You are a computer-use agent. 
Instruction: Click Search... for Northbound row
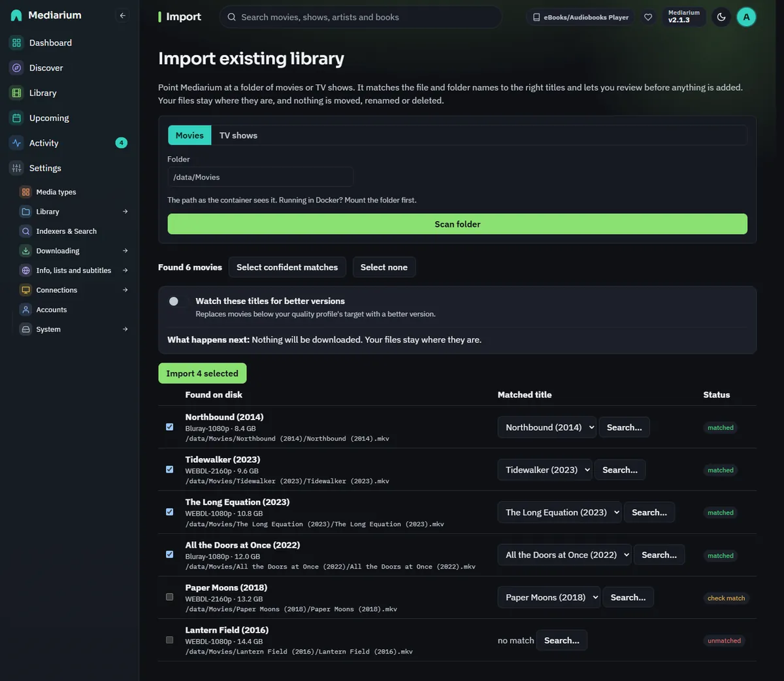click(x=624, y=427)
